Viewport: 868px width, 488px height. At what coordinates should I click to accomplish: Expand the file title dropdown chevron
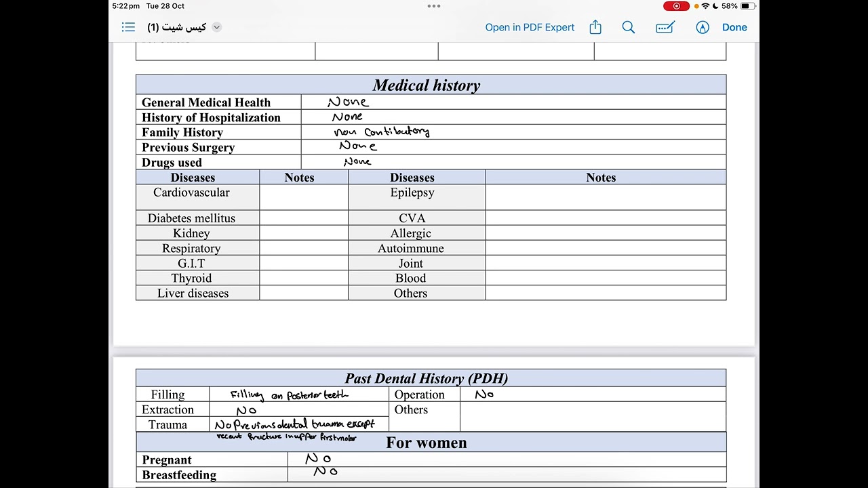point(216,27)
